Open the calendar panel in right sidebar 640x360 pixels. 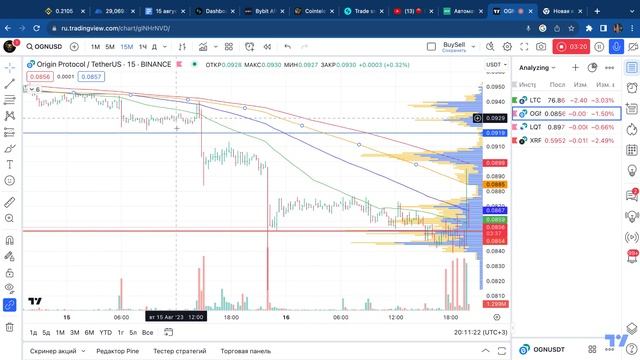(632, 150)
